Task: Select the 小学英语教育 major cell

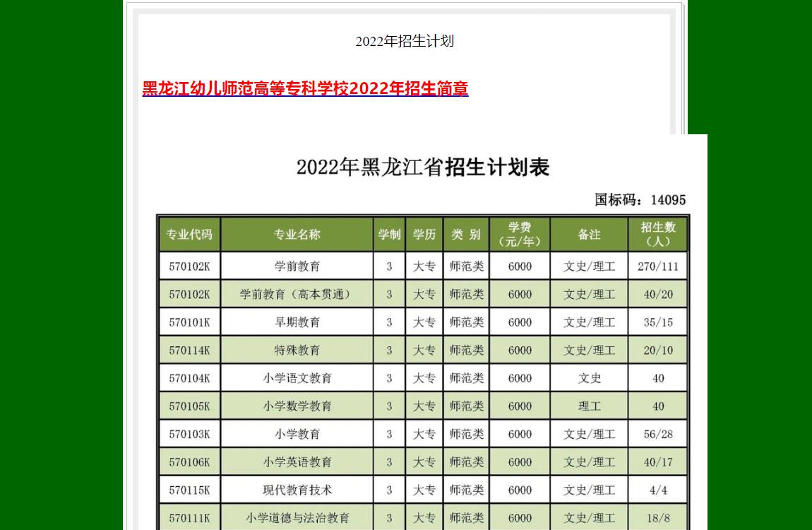Action: pos(297,462)
